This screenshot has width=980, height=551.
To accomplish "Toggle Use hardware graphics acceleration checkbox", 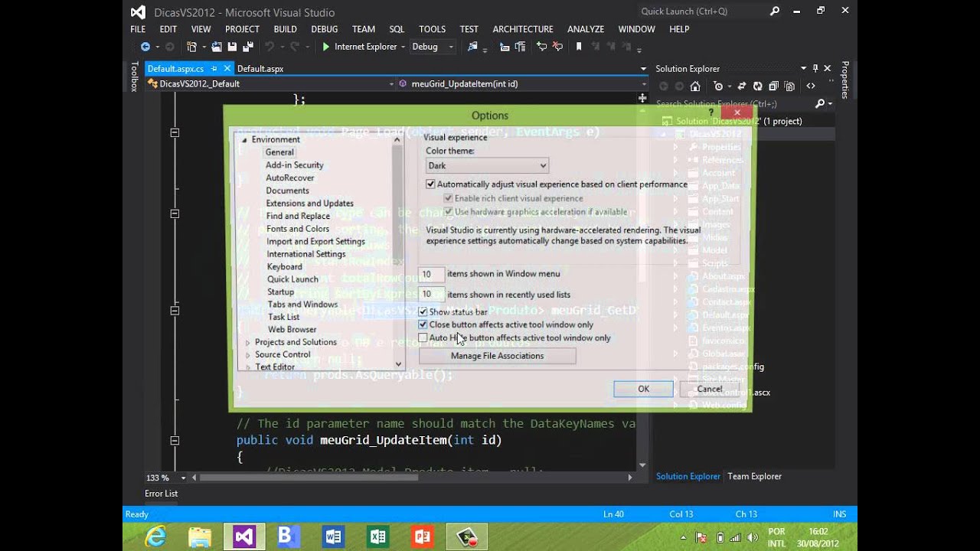I will pos(449,212).
